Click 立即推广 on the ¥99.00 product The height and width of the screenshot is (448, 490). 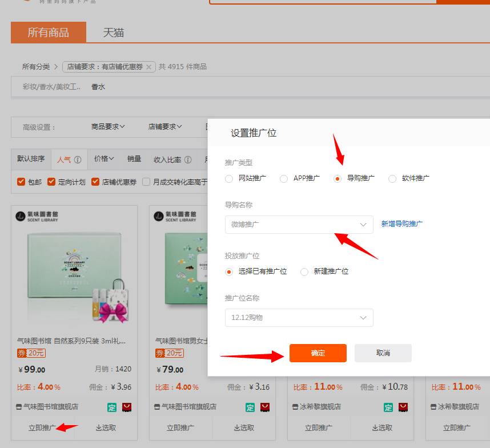coord(42,427)
